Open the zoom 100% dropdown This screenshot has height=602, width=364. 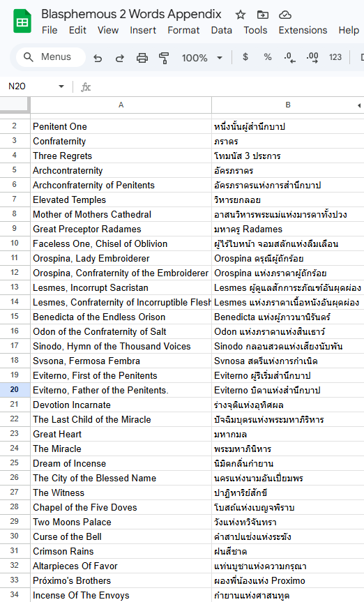(x=202, y=58)
